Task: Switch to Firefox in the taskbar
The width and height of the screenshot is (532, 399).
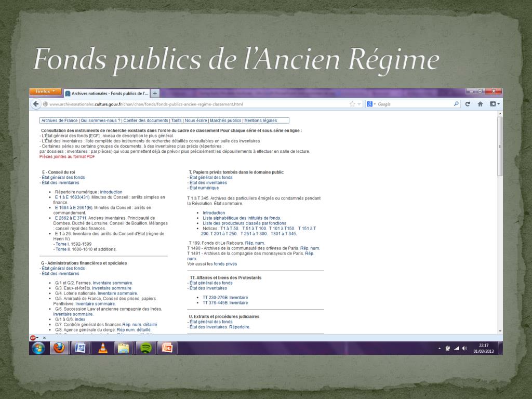Action: click(x=59, y=348)
